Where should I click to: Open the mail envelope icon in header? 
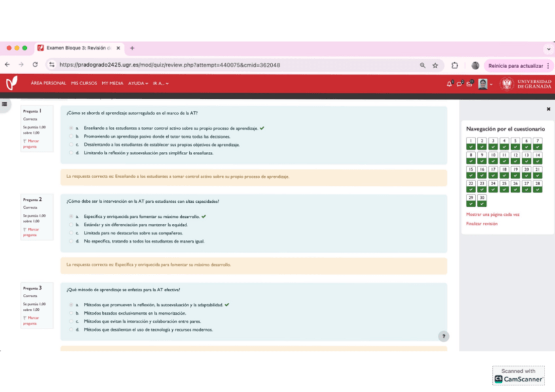point(469,84)
